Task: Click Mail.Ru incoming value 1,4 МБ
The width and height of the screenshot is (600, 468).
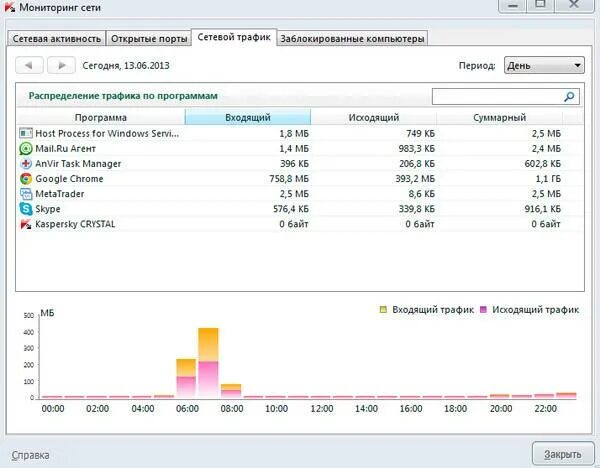Action: [x=294, y=148]
